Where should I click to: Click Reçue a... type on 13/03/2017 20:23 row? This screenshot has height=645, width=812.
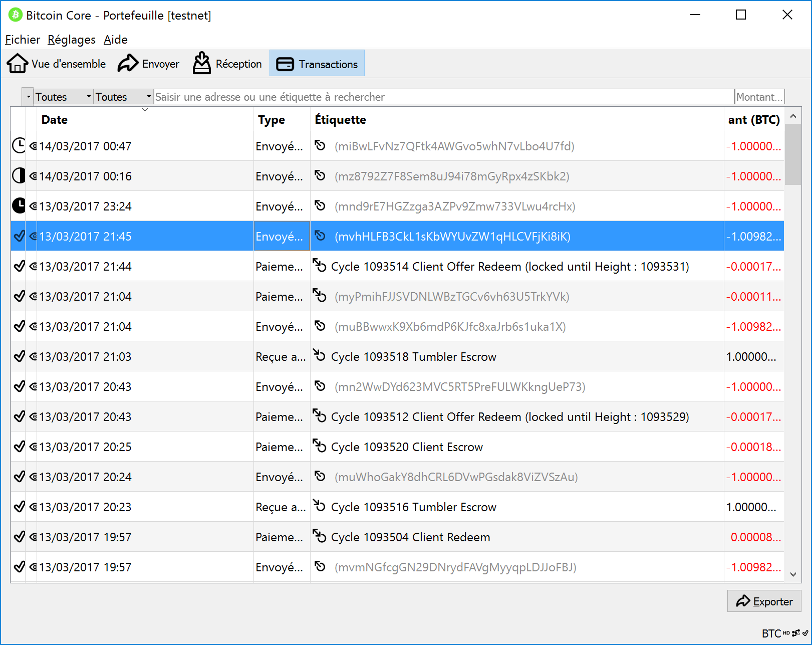(x=281, y=507)
